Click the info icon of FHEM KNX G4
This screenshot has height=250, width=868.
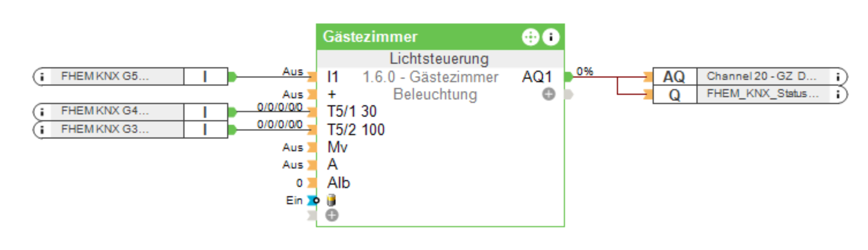(42, 111)
